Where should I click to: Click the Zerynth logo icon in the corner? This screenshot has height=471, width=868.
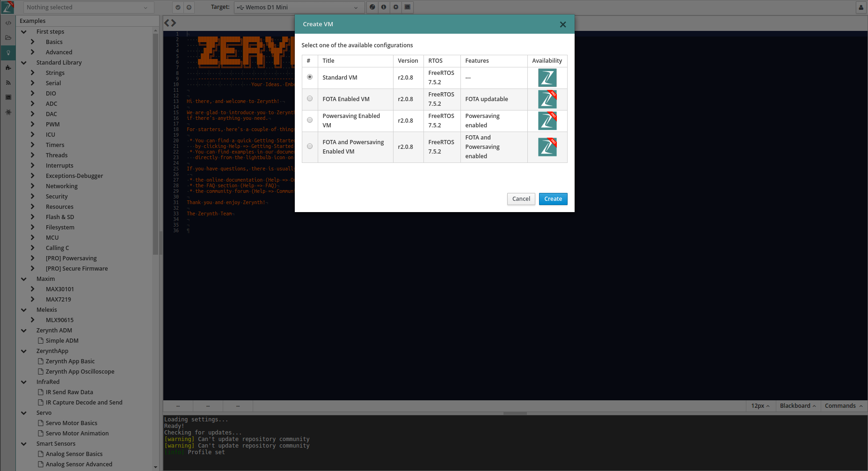(8, 7)
